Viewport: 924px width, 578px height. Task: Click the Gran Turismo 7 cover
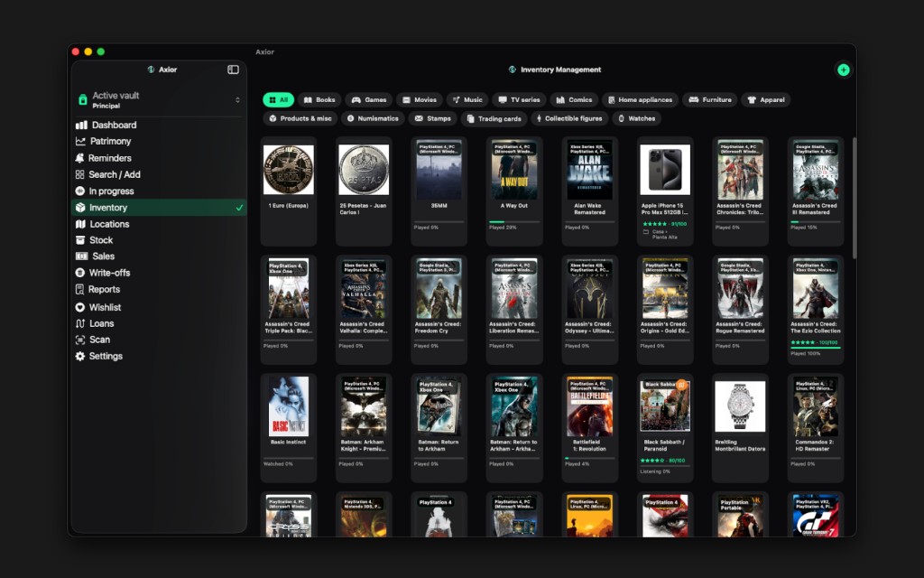click(x=816, y=516)
